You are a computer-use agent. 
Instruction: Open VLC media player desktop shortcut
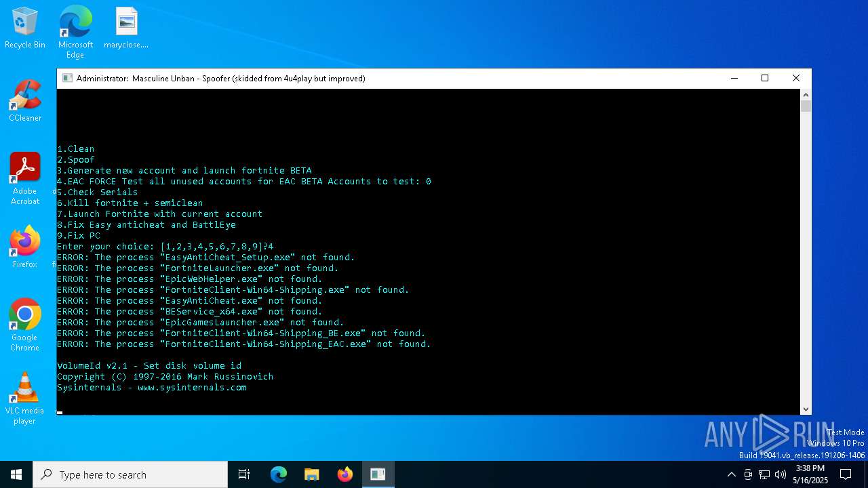pos(25,399)
